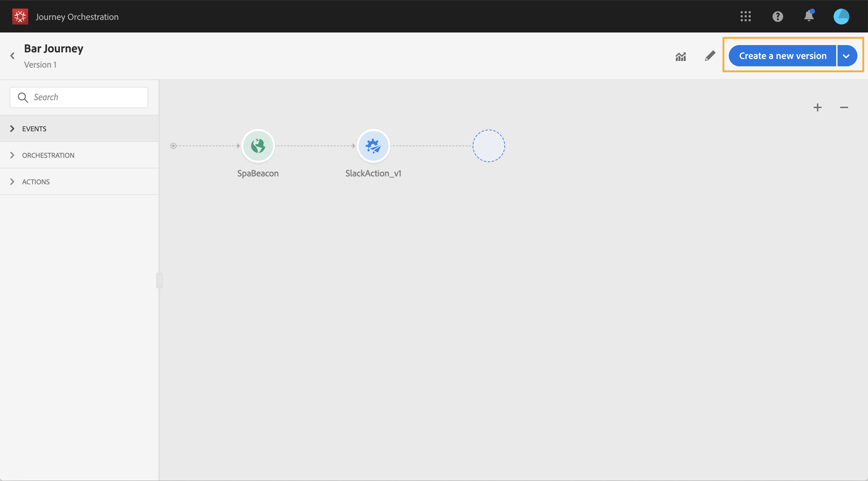Click the left panel collapse handle
The width and height of the screenshot is (868, 481).
pos(159,280)
